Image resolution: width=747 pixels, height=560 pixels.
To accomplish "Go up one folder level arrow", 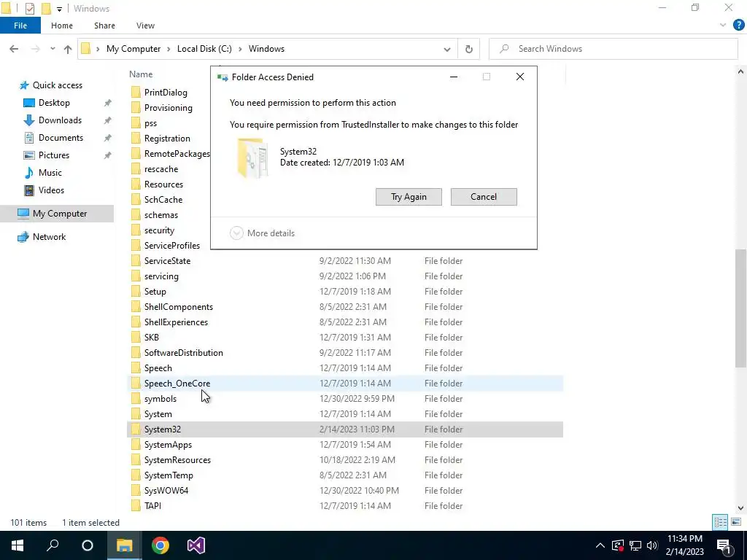I will [x=68, y=49].
